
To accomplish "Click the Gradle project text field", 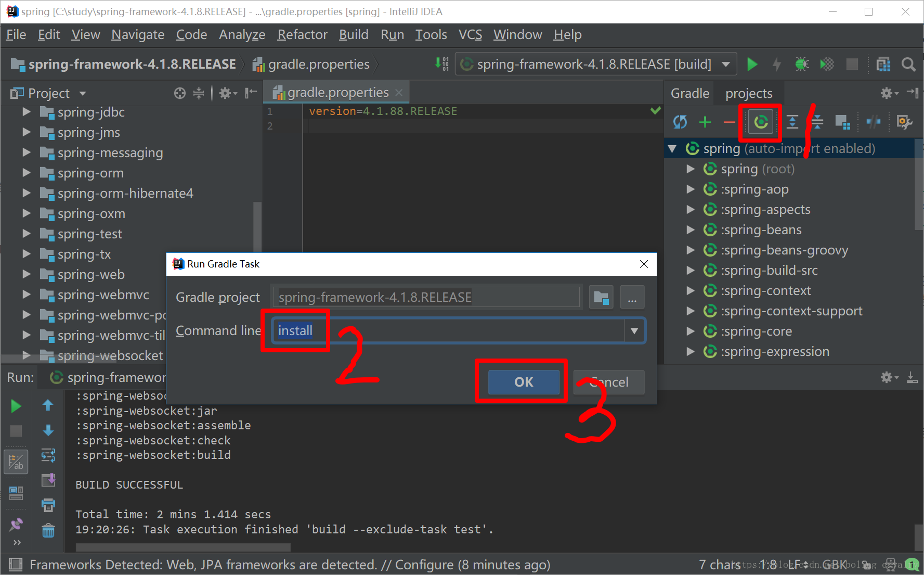I will (426, 298).
